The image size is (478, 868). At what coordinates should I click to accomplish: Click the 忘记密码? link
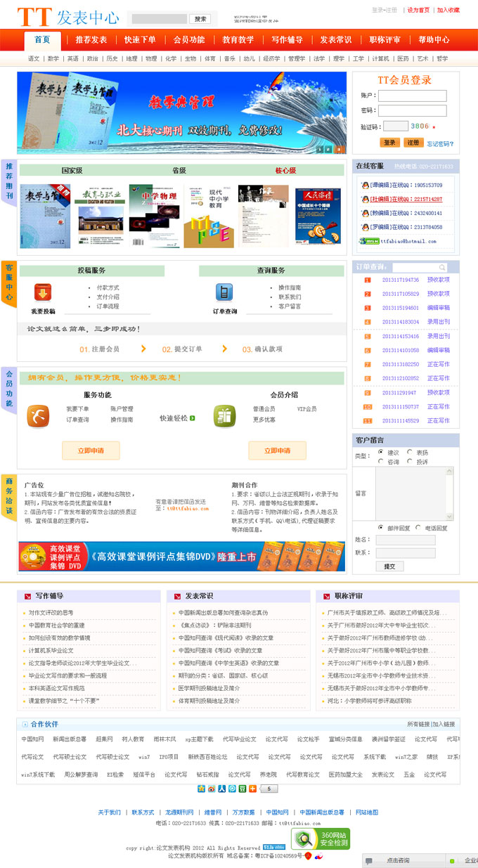[440, 143]
